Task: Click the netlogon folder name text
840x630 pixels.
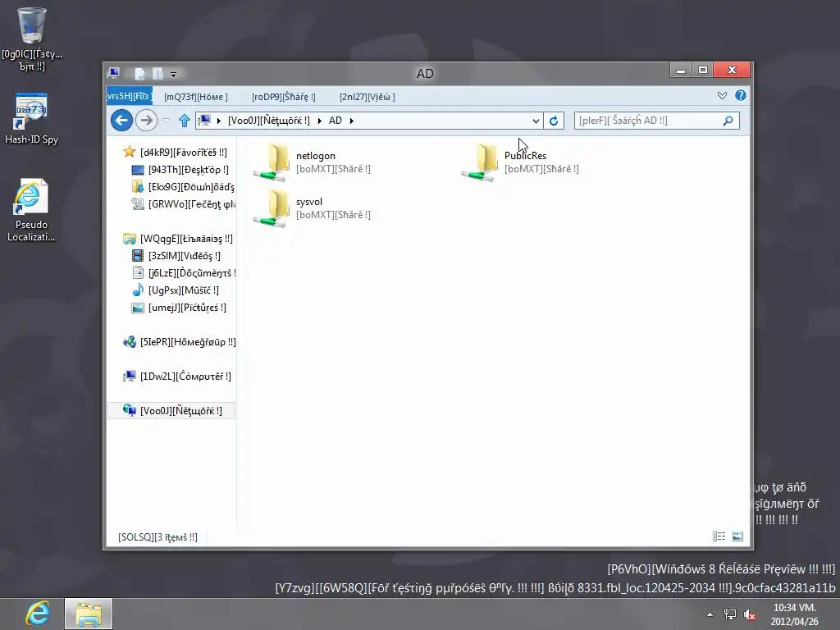Action: tap(316, 156)
